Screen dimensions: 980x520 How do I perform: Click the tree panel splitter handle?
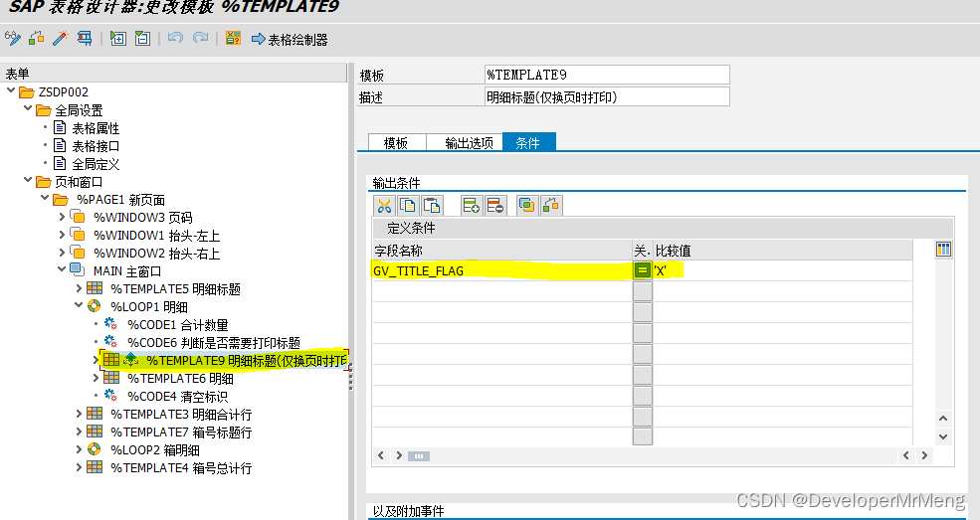(350, 378)
